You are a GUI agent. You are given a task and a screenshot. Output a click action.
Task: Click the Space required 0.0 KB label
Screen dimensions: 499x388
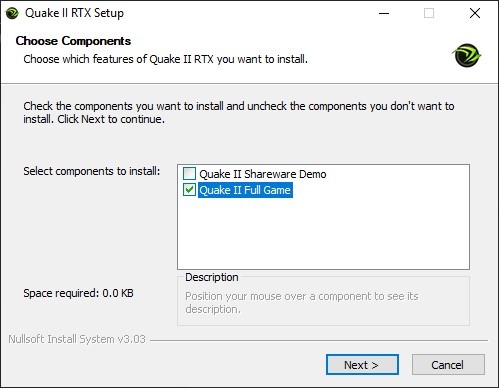click(x=78, y=293)
